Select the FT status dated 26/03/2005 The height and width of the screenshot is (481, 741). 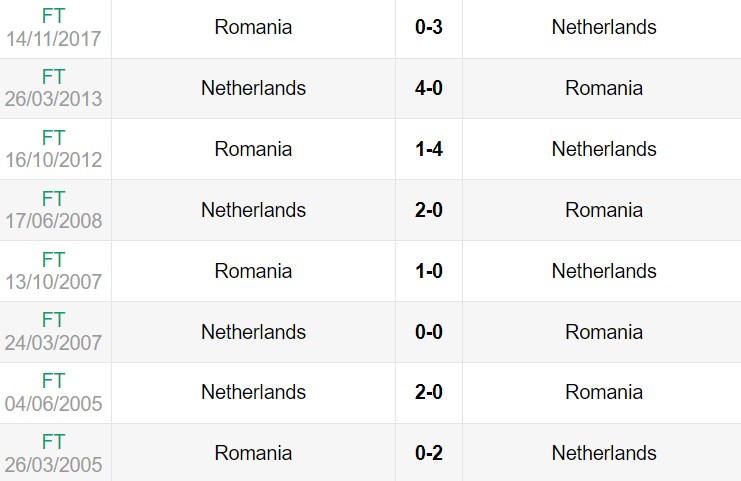click(x=54, y=442)
